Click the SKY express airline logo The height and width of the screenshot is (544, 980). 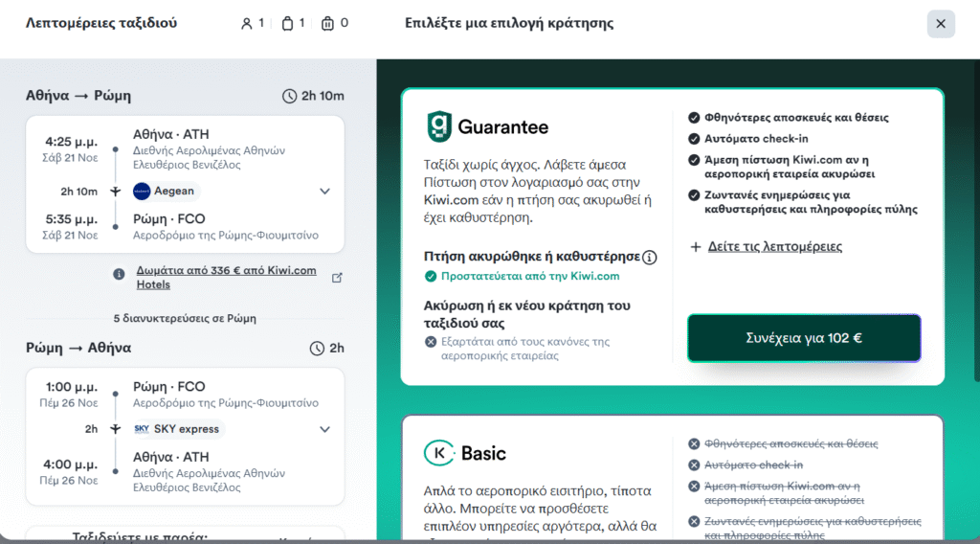(142, 429)
